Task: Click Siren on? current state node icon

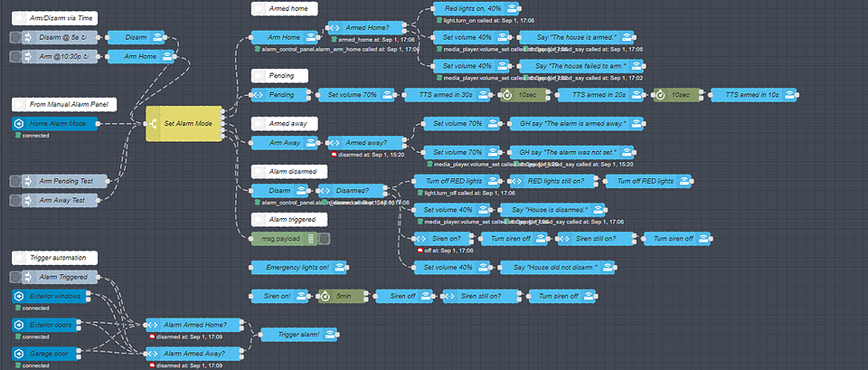Action: [420, 239]
